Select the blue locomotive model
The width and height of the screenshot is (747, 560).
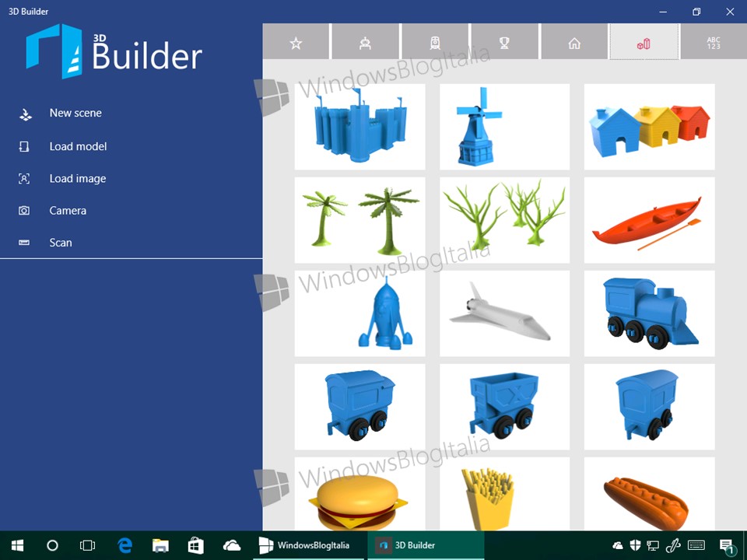649,313
